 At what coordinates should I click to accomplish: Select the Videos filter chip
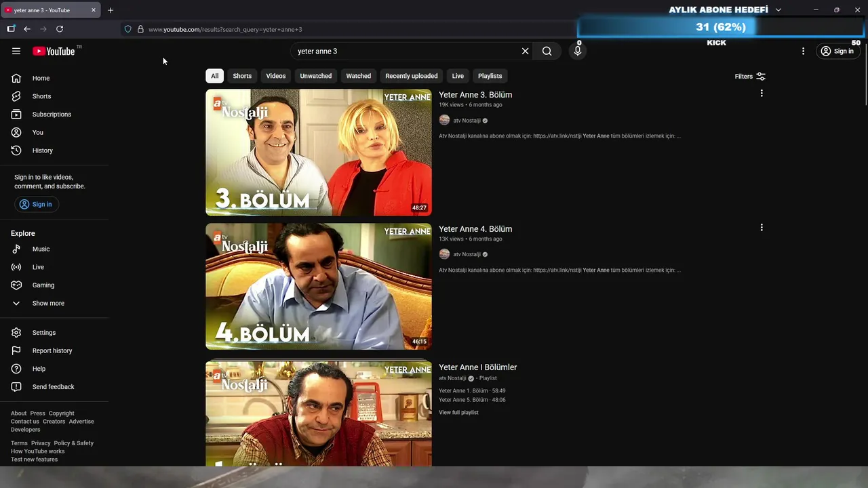[276, 76]
